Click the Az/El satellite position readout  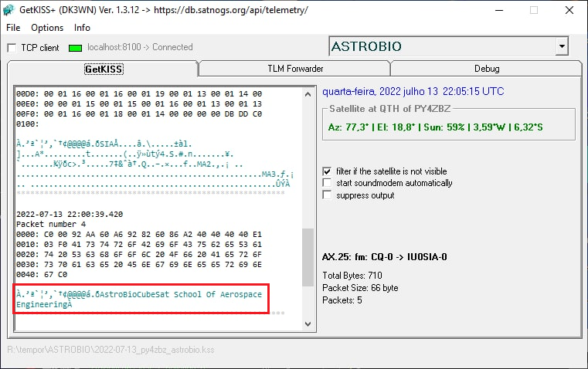[x=435, y=127]
